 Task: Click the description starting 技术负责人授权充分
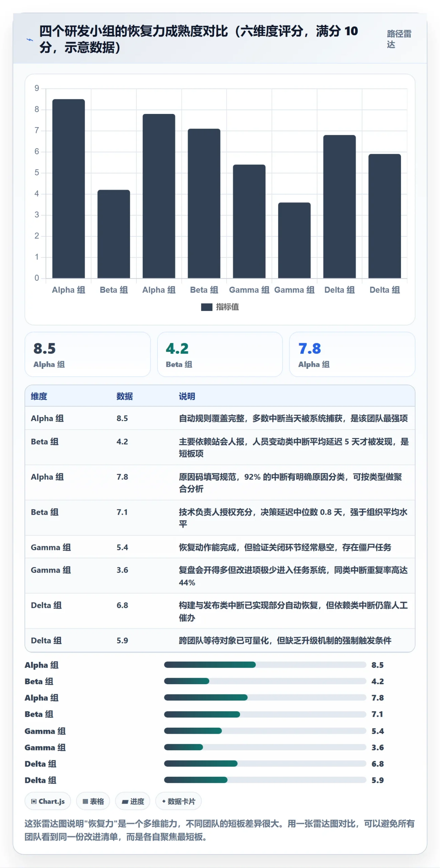click(x=293, y=518)
